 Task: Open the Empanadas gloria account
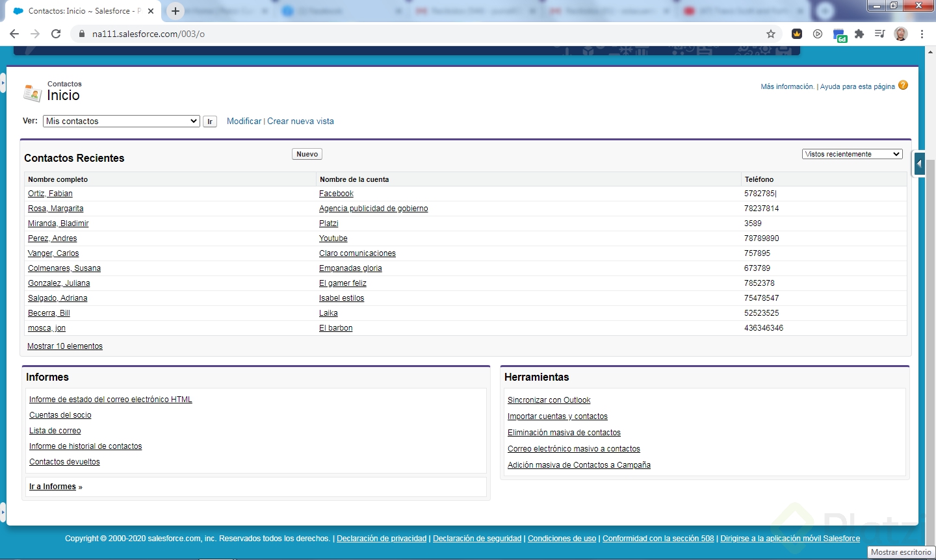tap(350, 268)
